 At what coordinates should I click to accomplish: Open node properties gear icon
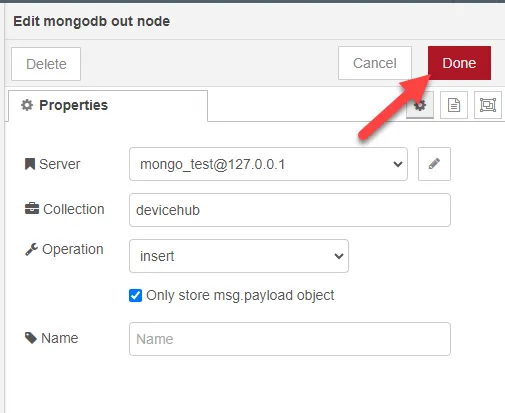coord(420,105)
